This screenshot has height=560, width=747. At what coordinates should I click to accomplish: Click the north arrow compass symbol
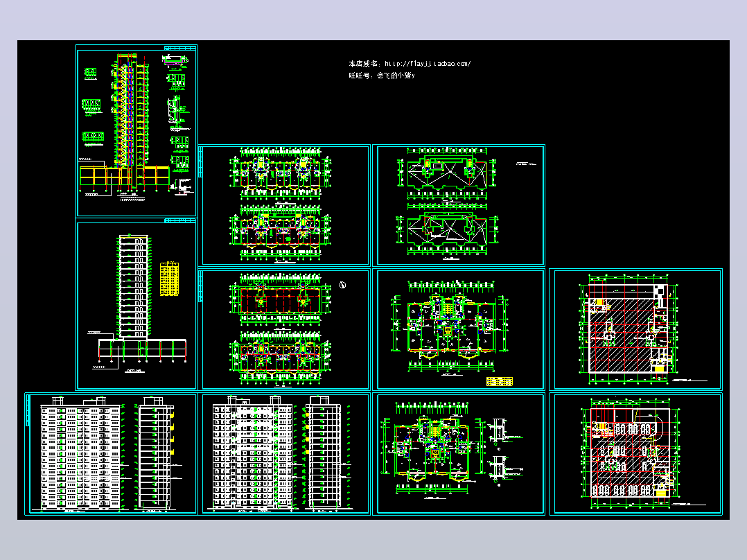[x=342, y=285]
